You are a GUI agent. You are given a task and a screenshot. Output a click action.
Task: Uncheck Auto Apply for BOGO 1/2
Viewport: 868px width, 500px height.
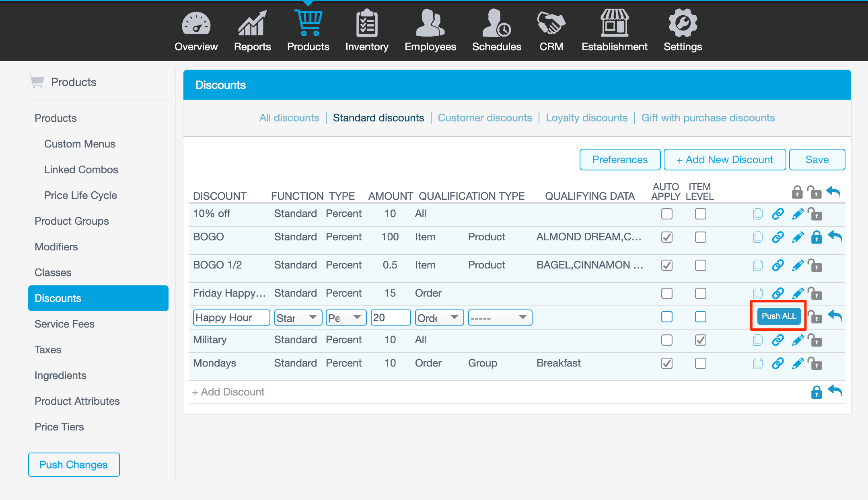point(666,265)
